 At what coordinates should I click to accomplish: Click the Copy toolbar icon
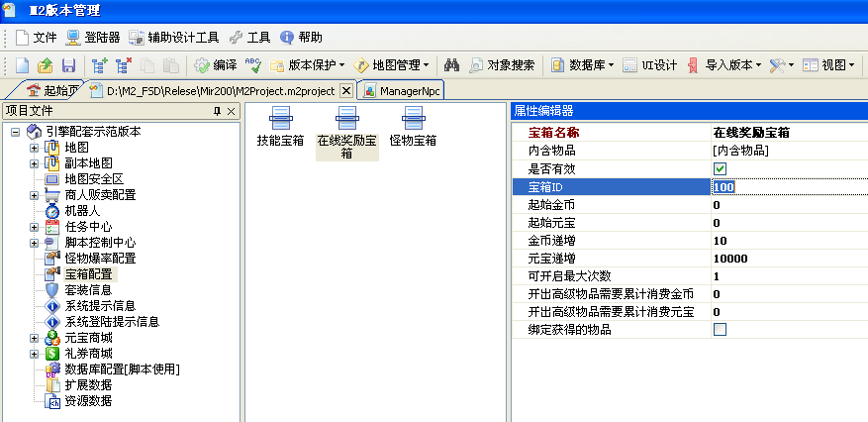coord(147,65)
